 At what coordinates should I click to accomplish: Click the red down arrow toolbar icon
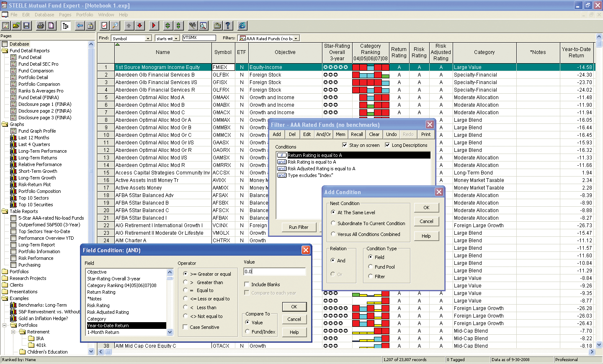pos(140,26)
